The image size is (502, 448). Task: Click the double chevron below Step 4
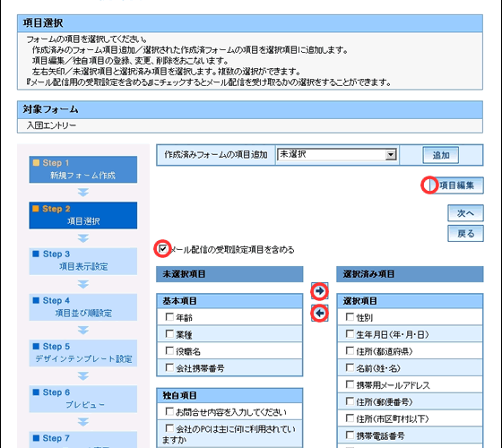[x=83, y=331]
